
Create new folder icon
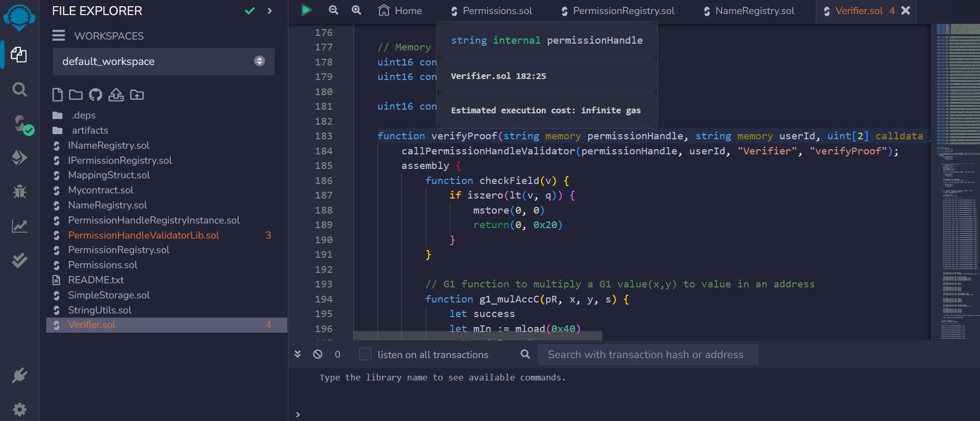pyautogui.click(x=76, y=95)
